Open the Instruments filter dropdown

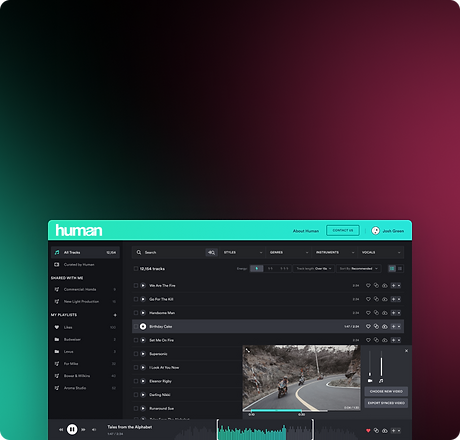[x=335, y=252]
